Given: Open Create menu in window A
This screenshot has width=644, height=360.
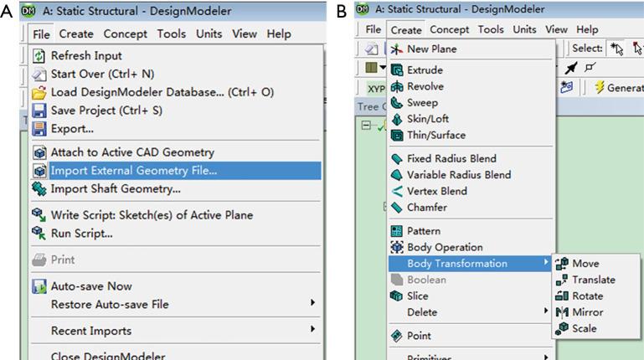Looking at the screenshot, I should point(76,34).
